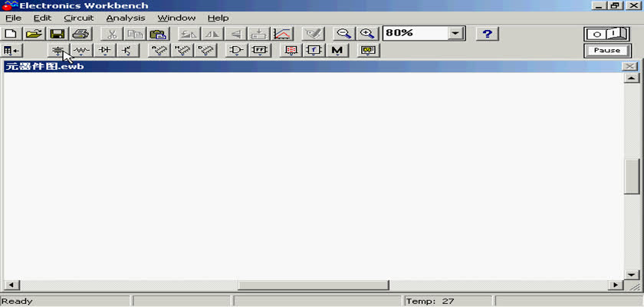Click the horizontal scrollbar thumb
The image size is (644, 307).
pos(313,286)
